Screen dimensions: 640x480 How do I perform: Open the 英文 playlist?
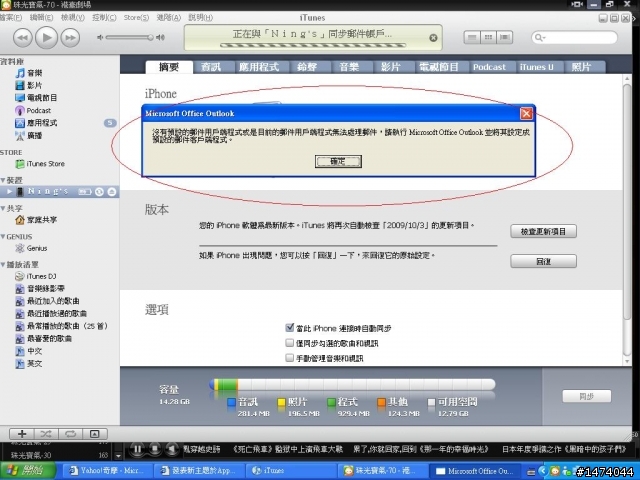29,364
